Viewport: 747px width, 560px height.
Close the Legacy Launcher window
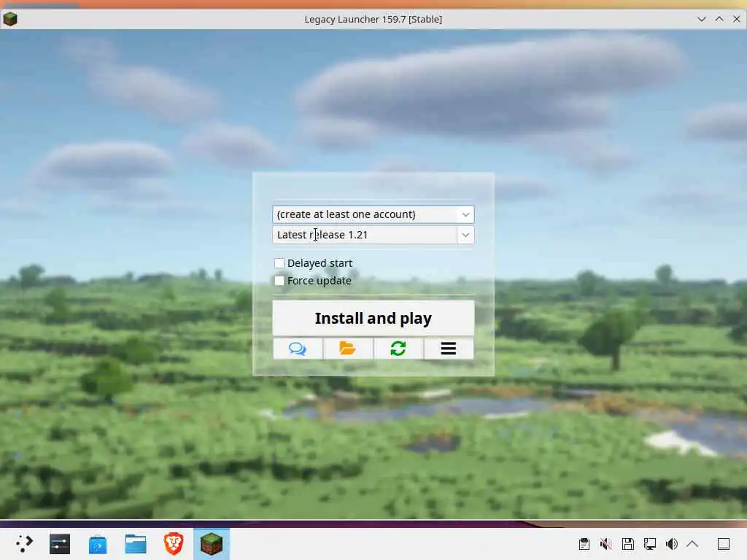click(x=737, y=19)
